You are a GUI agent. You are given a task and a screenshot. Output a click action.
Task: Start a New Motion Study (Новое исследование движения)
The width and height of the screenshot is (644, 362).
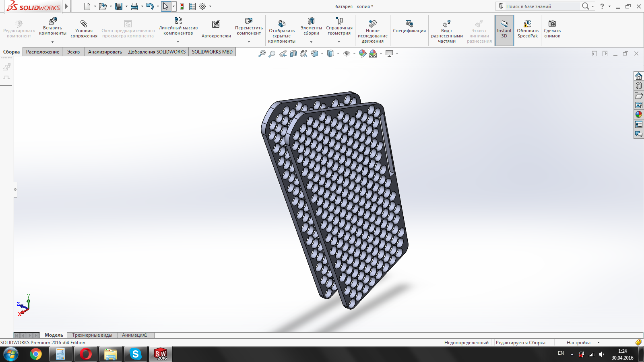pyautogui.click(x=373, y=24)
